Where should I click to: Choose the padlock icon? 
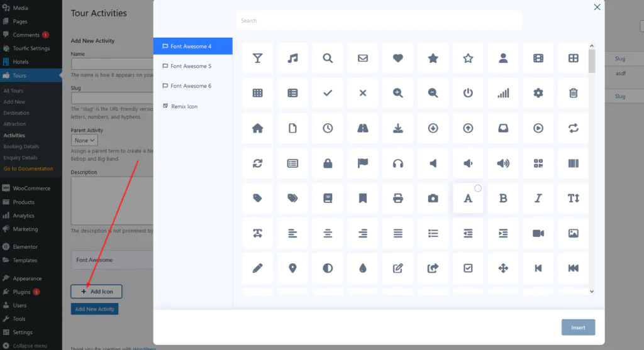(x=328, y=163)
